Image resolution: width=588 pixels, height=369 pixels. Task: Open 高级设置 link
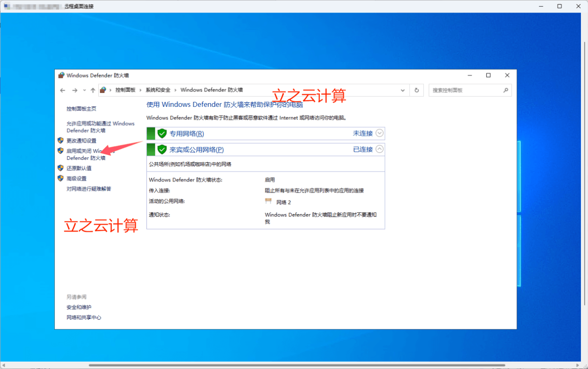[76, 178]
